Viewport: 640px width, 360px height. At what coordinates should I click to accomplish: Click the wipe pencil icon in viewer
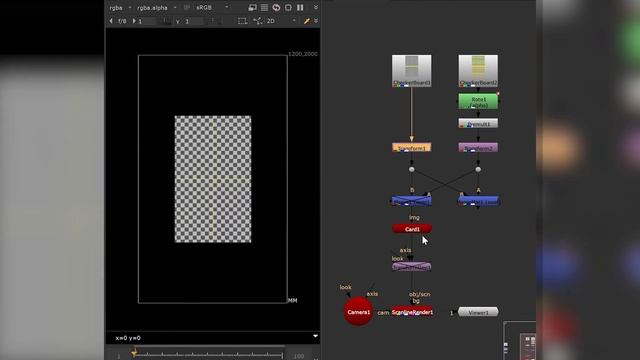[x=307, y=21]
